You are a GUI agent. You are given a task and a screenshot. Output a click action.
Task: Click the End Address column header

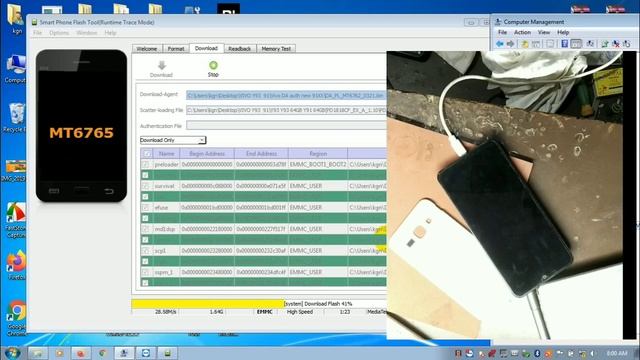261,154
